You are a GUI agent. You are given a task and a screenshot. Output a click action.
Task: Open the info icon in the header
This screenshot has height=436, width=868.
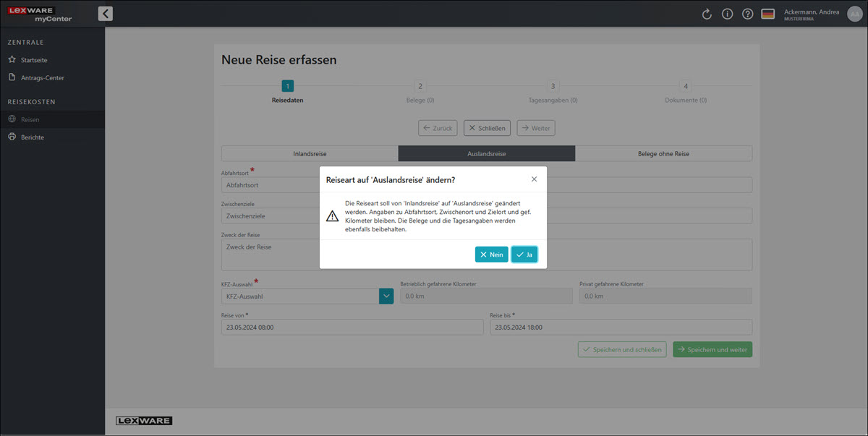pyautogui.click(x=727, y=14)
